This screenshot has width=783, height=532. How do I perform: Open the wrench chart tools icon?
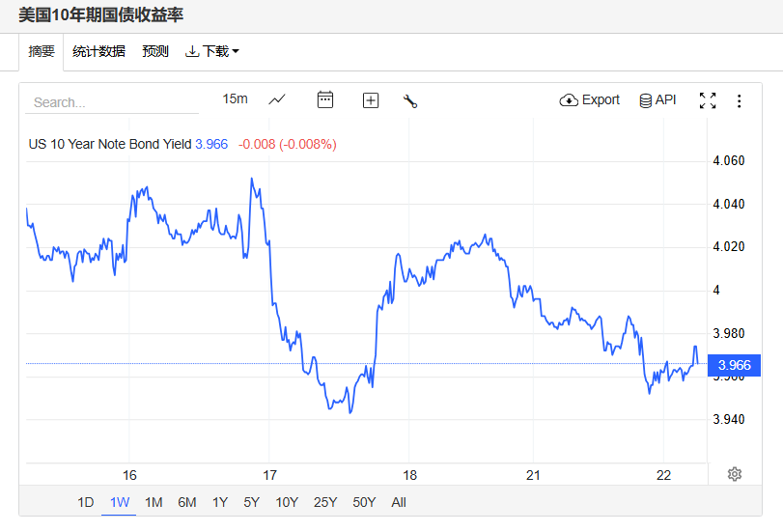[410, 101]
